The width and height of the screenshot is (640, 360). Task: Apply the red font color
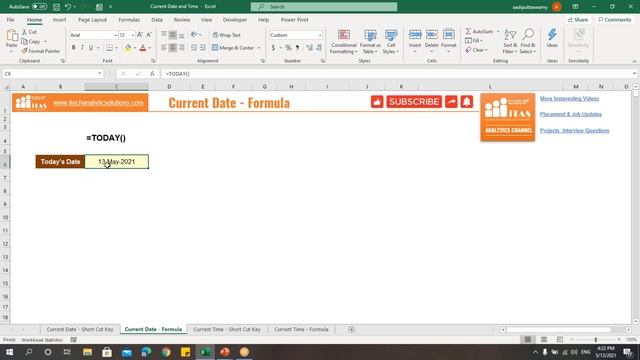143,48
